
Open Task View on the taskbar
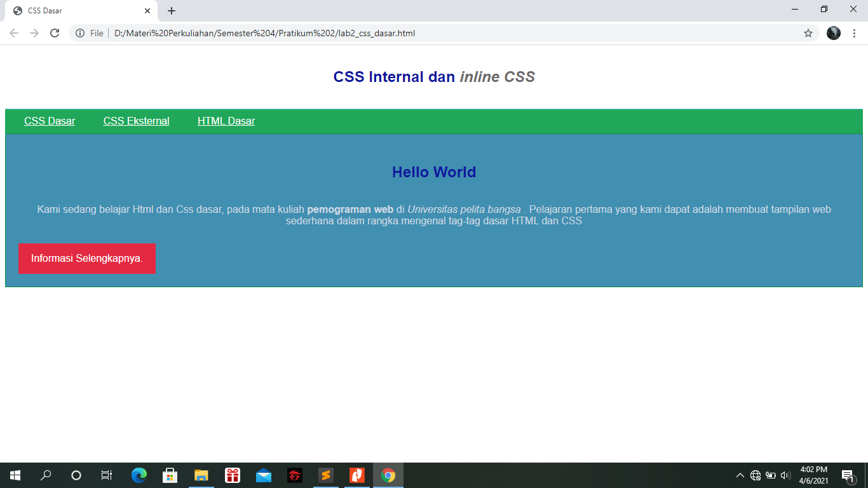pyautogui.click(x=107, y=475)
